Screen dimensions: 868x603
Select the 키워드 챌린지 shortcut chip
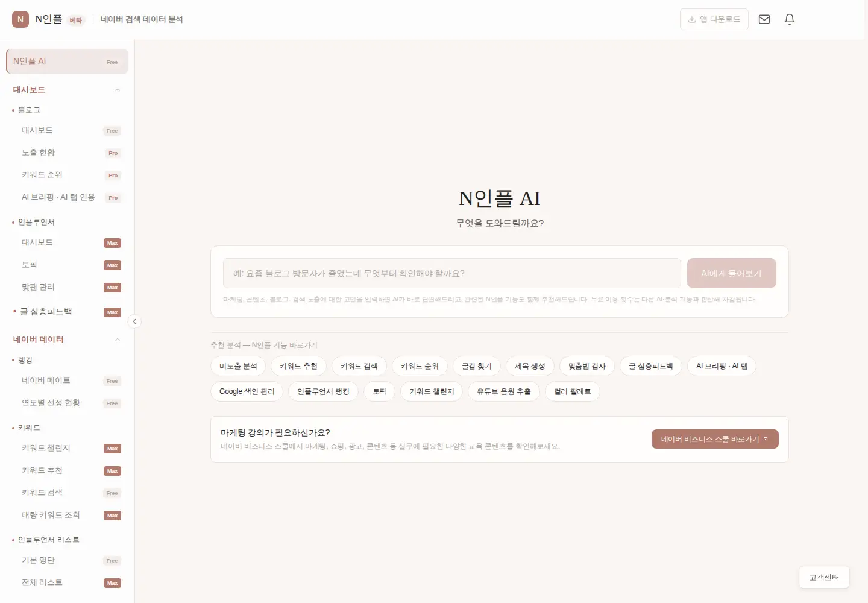[432, 391]
